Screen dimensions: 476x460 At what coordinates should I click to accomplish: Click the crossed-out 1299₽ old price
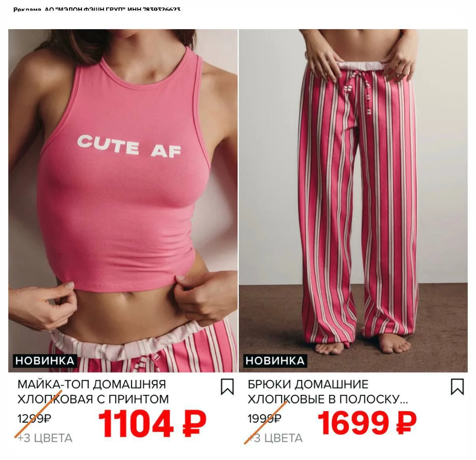[34, 419]
